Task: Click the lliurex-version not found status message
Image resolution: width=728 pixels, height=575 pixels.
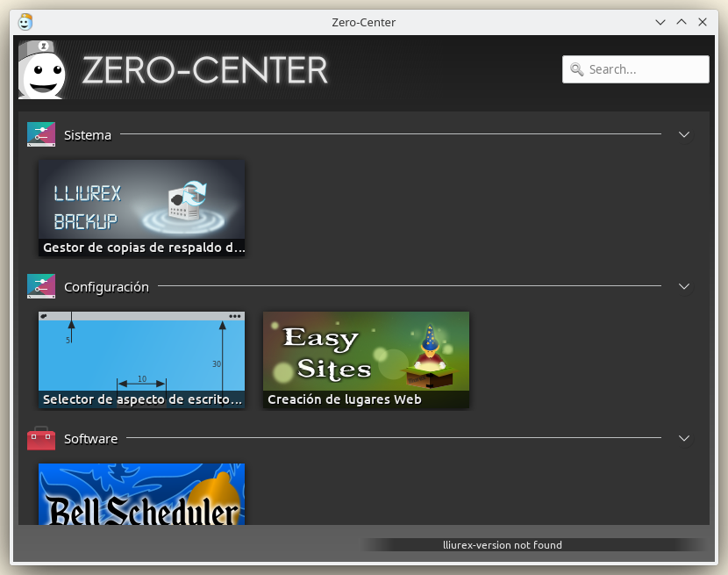Action: 502,545
